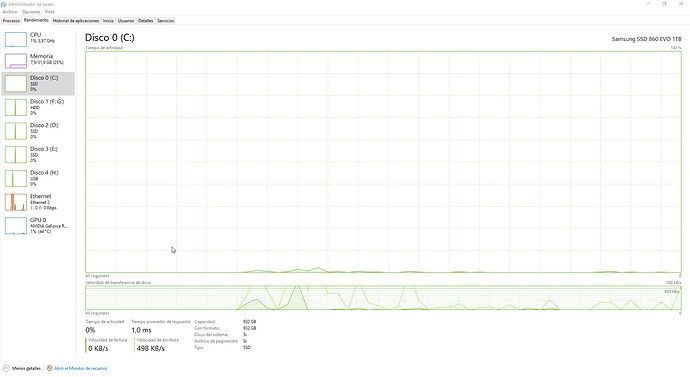The width and height of the screenshot is (690, 377).
Task: Open the Vista menu
Action: (50, 12)
